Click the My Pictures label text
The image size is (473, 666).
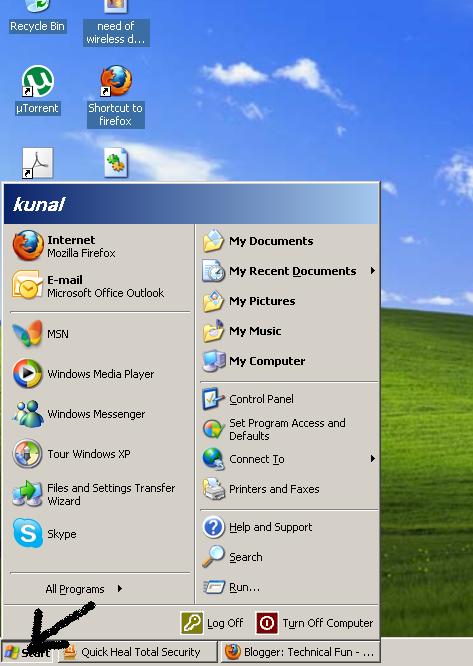pyautogui.click(x=262, y=301)
